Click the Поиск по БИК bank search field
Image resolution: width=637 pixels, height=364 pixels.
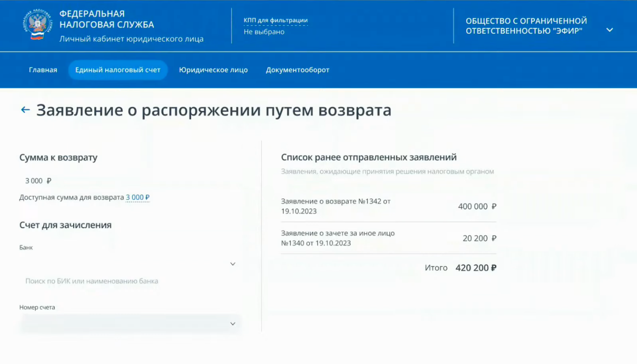(x=92, y=281)
